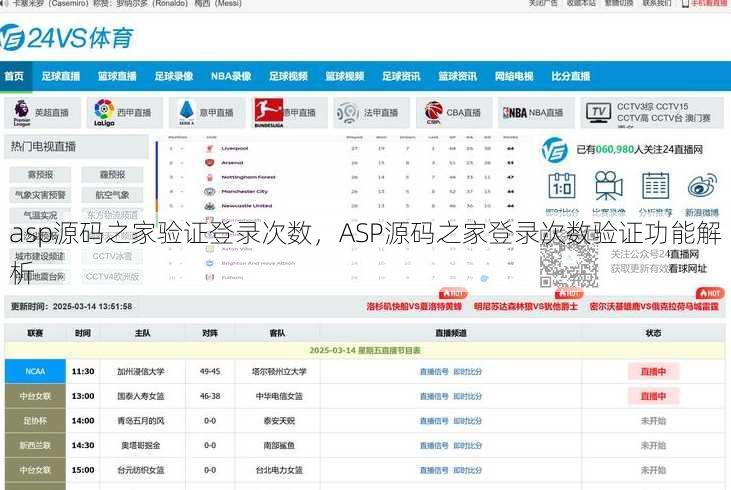Click the Newcastle United crest in standings

coord(209,206)
